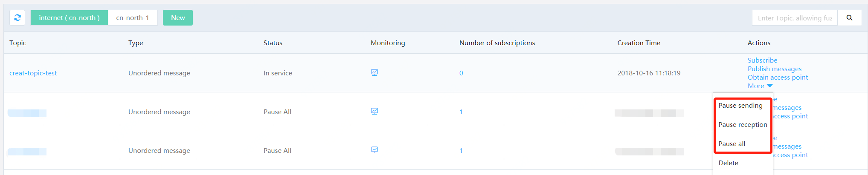
Task: Open subscription count 0 link
Action: 461,73
